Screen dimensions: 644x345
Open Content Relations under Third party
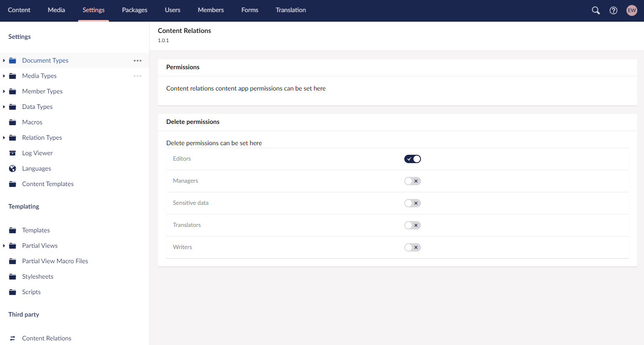coord(47,338)
